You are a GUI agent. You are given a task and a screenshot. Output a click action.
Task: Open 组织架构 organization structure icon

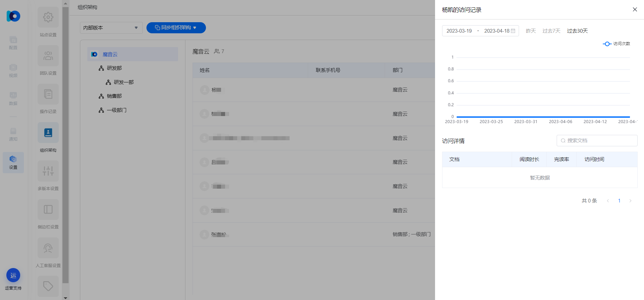pos(48,133)
